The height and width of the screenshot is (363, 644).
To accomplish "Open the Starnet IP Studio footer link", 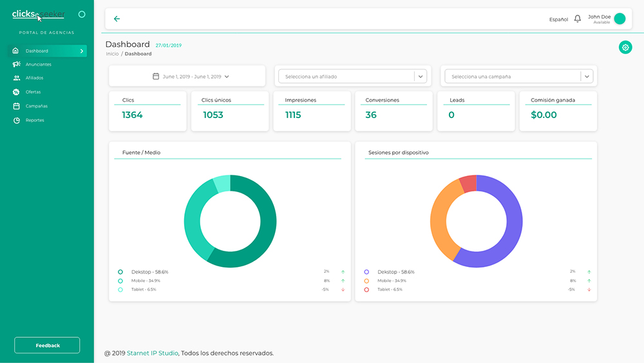I will click(152, 353).
